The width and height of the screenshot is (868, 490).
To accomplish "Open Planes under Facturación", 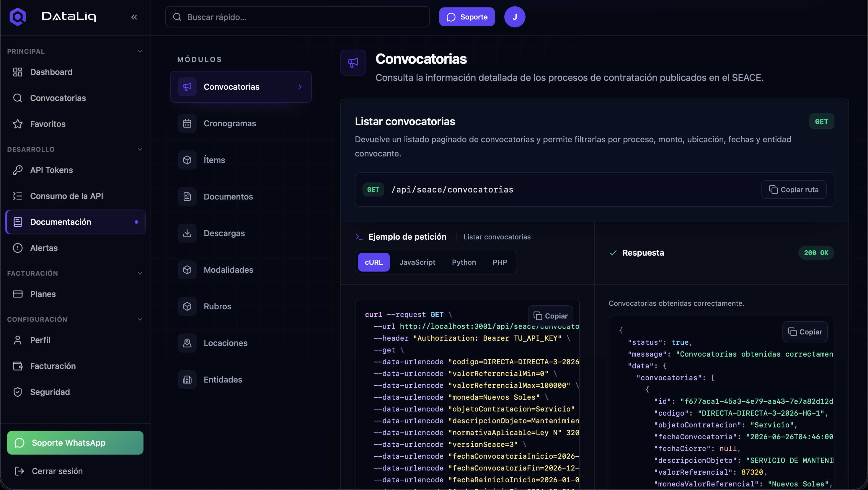I will pyautogui.click(x=76, y=294).
